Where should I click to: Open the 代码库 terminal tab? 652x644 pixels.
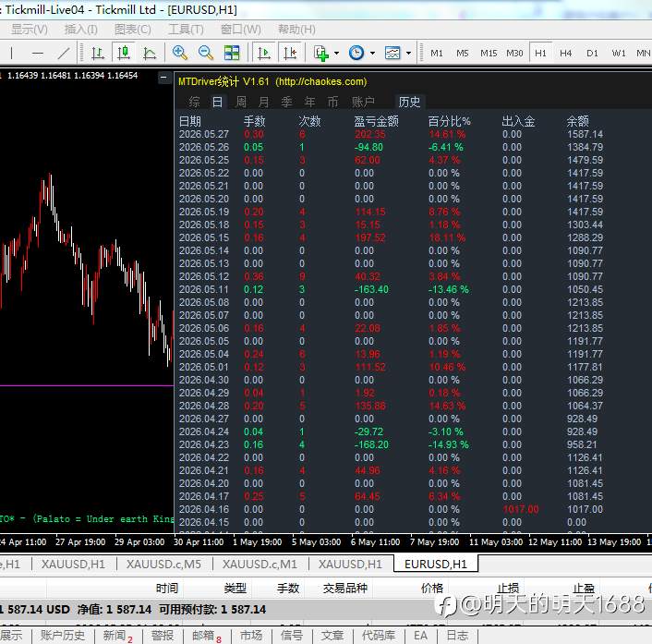pos(379,636)
